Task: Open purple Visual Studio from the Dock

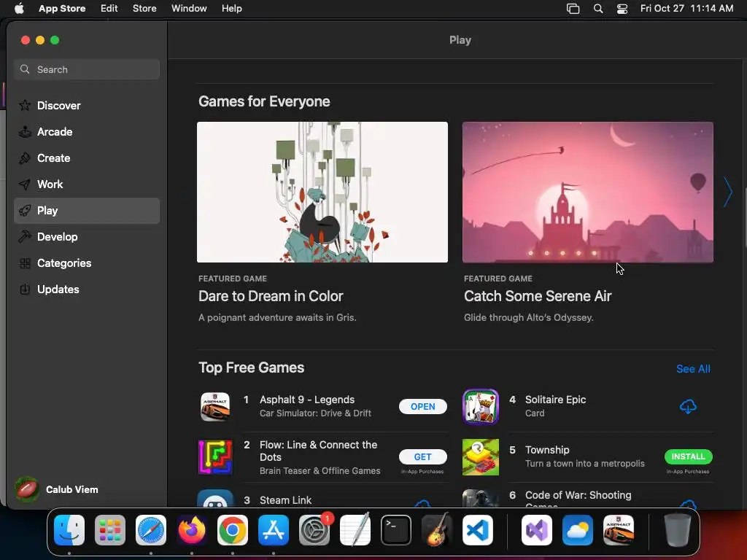Action: (x=537, y=530)
